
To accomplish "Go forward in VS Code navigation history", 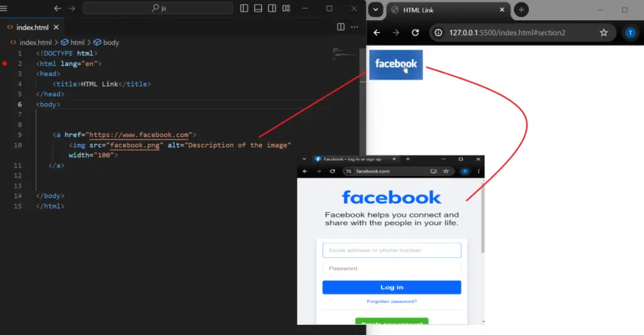I will [72, 8].
